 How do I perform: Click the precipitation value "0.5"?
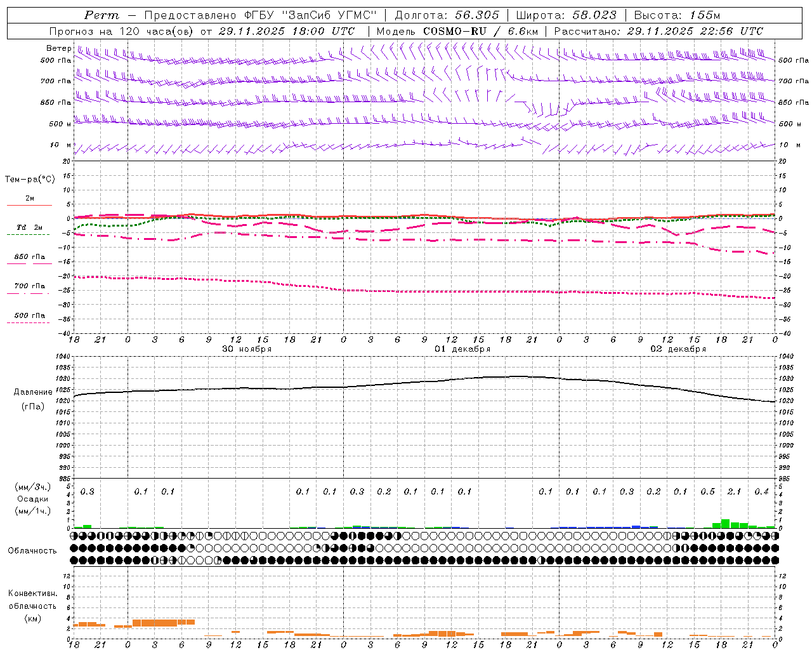pyautogui.click(x=707, y=491)
